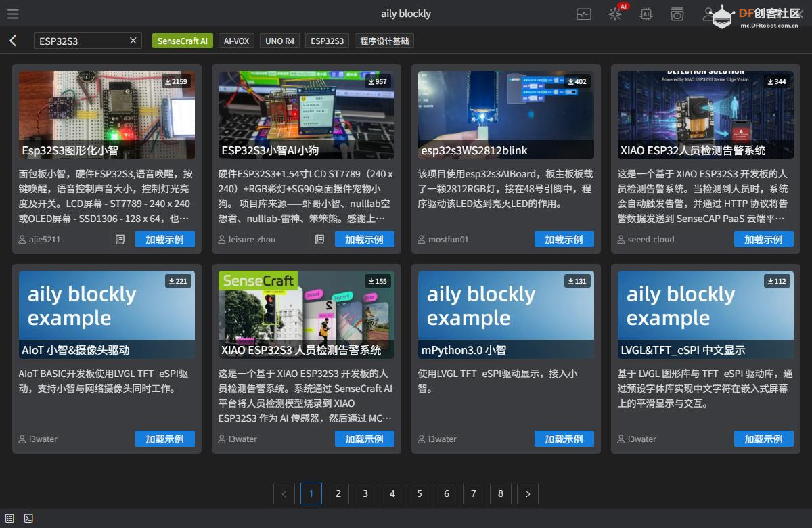Viewport: 812px width, 528px height.
Task: Click the 112 download count badge
Action: coord(776,281)
